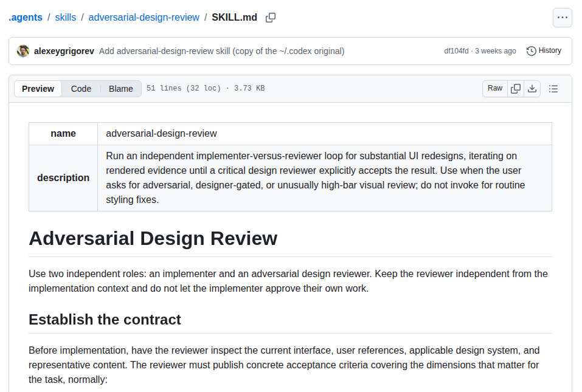Copy raw file contents icon
Viewport: 582px width, 392px height.
tap(516, 89)
